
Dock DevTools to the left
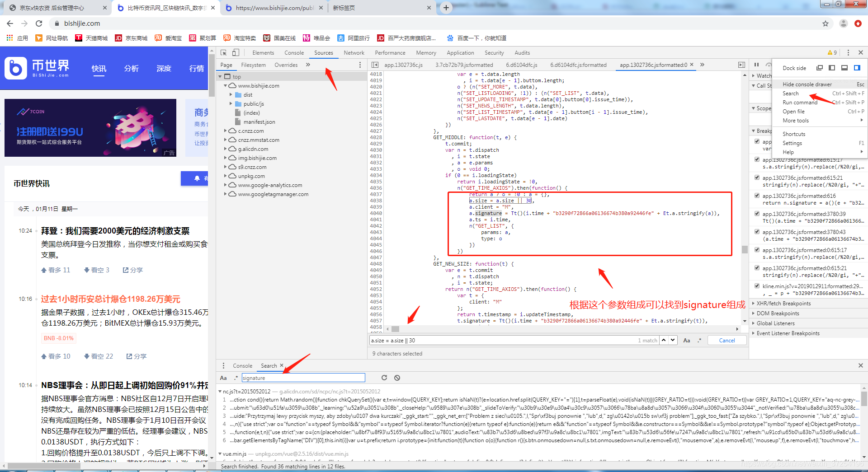pyautogui.click(x=832, y=68)
